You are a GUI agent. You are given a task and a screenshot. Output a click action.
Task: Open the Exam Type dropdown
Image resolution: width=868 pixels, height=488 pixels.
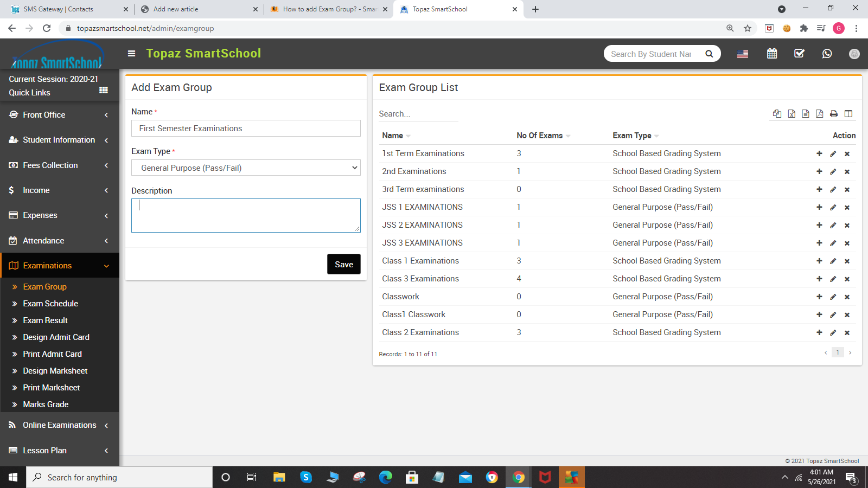(x=245, y=168)
